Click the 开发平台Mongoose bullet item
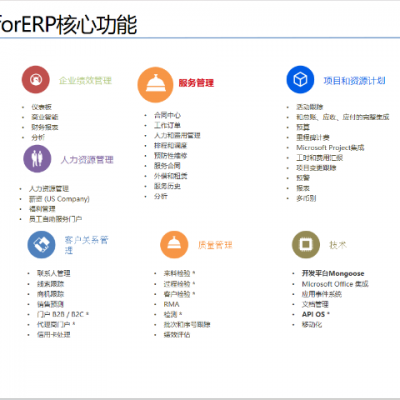 pyautogui.click(x=333, y=273)
